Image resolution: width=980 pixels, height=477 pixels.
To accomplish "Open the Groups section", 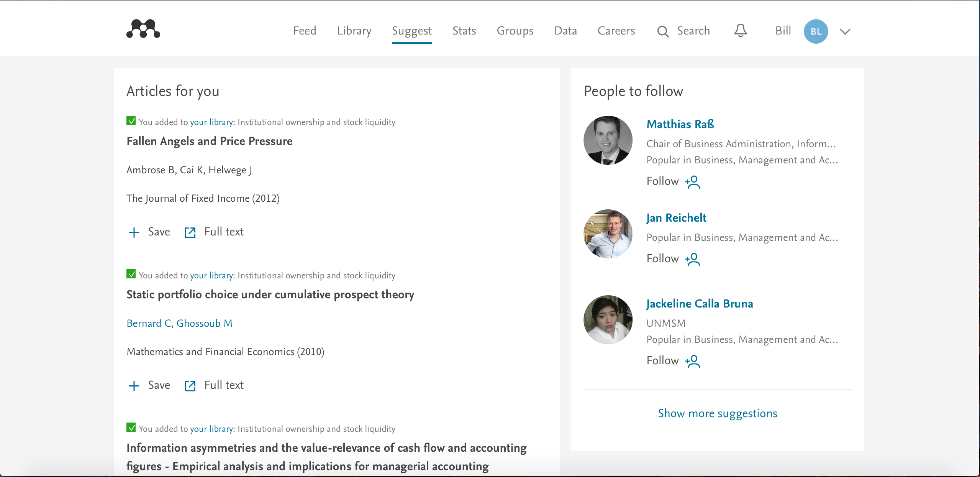I will [x=515, y=31].
